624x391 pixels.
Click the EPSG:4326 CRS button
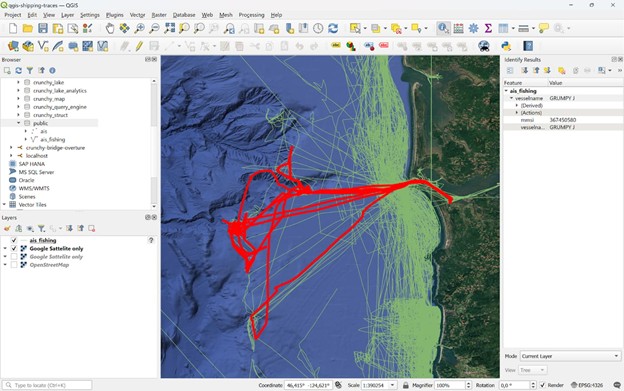587,385
